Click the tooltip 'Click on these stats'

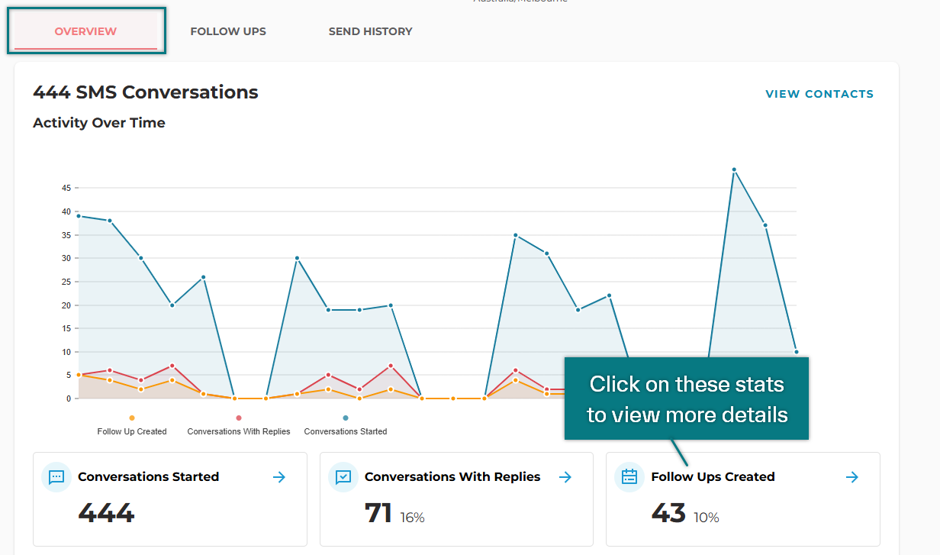(686, 399)
